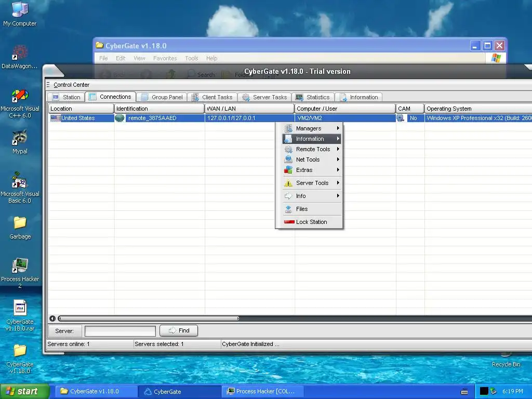The image size is (532, 399).
Task: Sort by the Location column header
Action: click(81, 109)
